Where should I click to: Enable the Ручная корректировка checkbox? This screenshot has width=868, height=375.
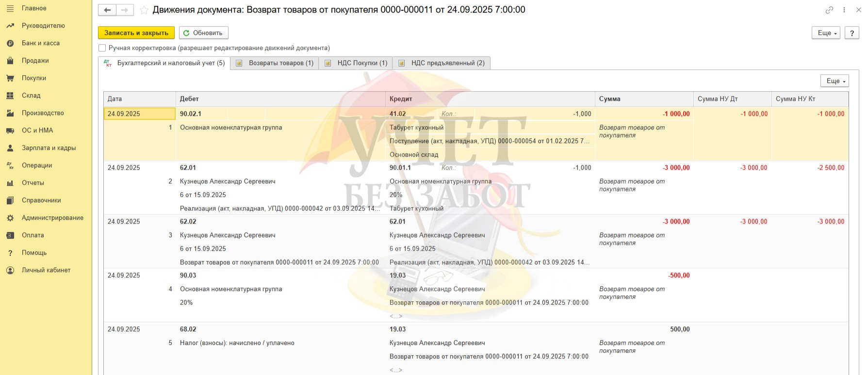[102, 48]
